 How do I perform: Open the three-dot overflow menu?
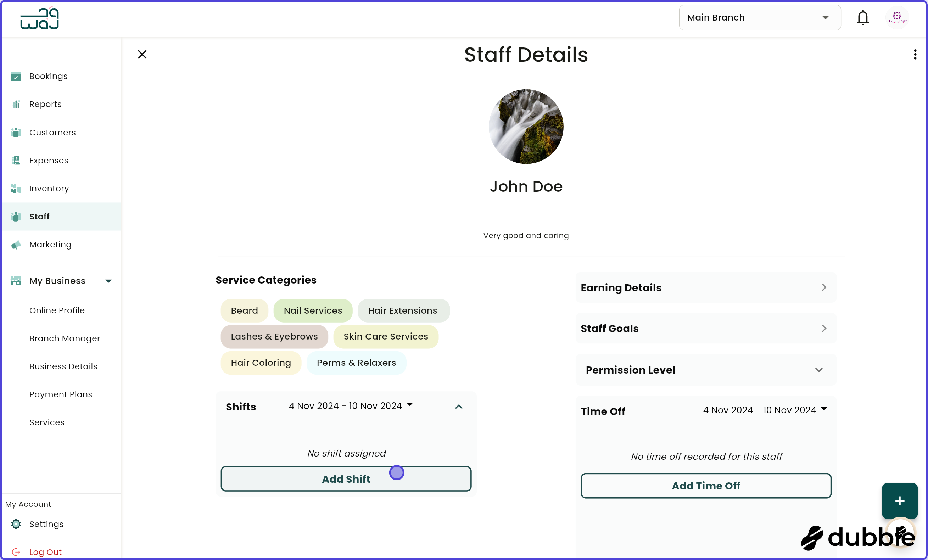click(915, 54)
